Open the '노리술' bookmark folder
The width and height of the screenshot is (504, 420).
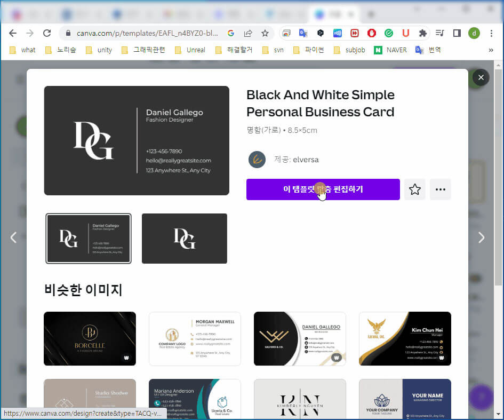coord(61,50)
